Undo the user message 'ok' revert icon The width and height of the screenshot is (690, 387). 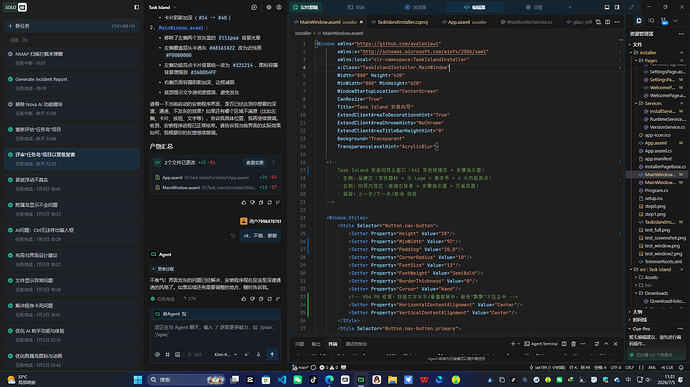(x=233, y=236)
